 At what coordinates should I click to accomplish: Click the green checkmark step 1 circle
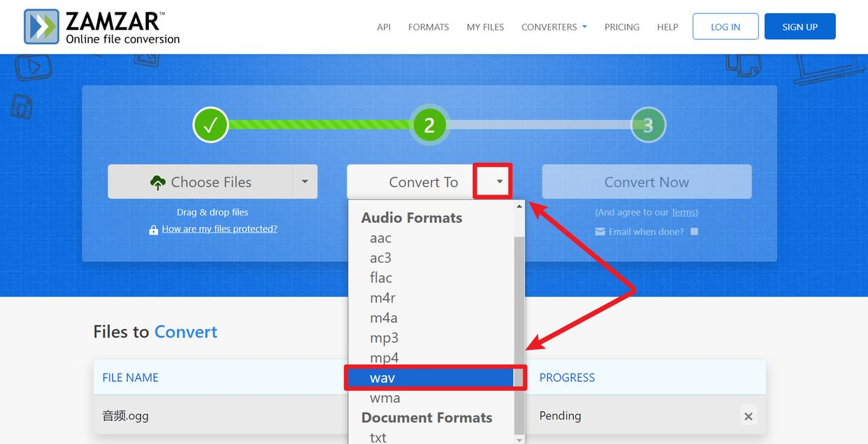(210, 125)
